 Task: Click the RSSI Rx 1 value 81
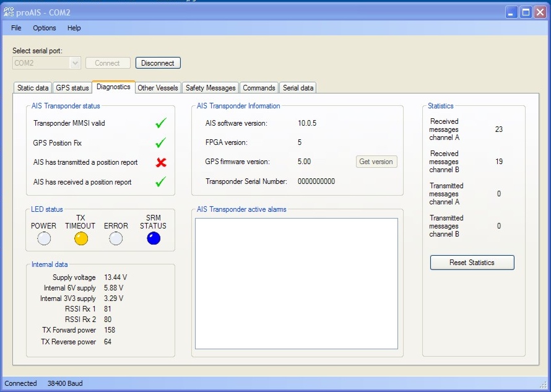108,309
